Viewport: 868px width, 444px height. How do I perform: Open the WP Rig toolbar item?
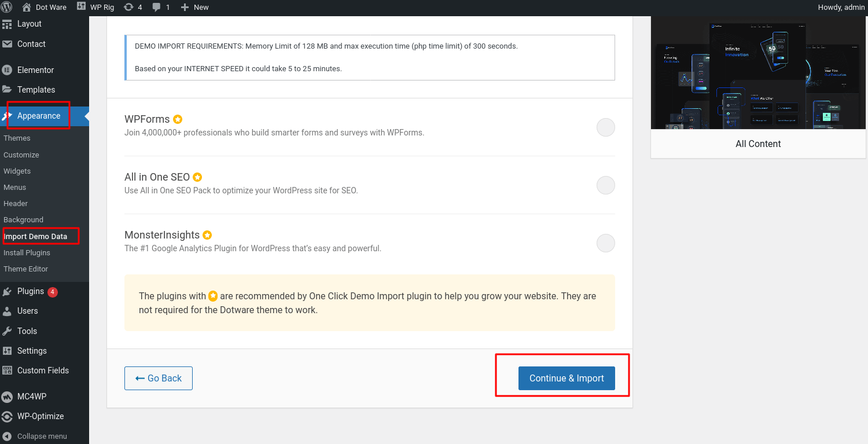[x=96, y=7]
